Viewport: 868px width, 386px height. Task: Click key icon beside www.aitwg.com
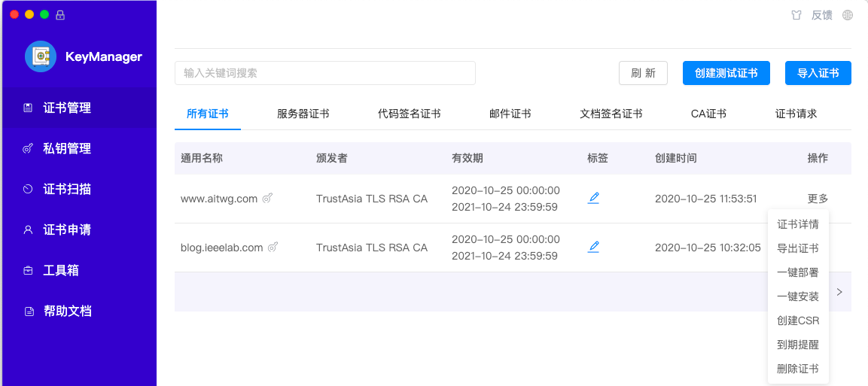pyautogui.click(x=267, y=199)
